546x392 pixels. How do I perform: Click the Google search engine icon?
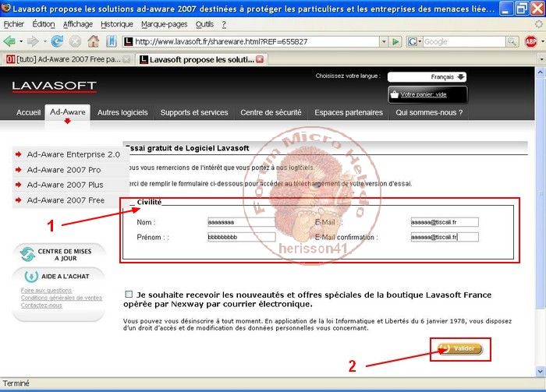(x=413, y=42)
